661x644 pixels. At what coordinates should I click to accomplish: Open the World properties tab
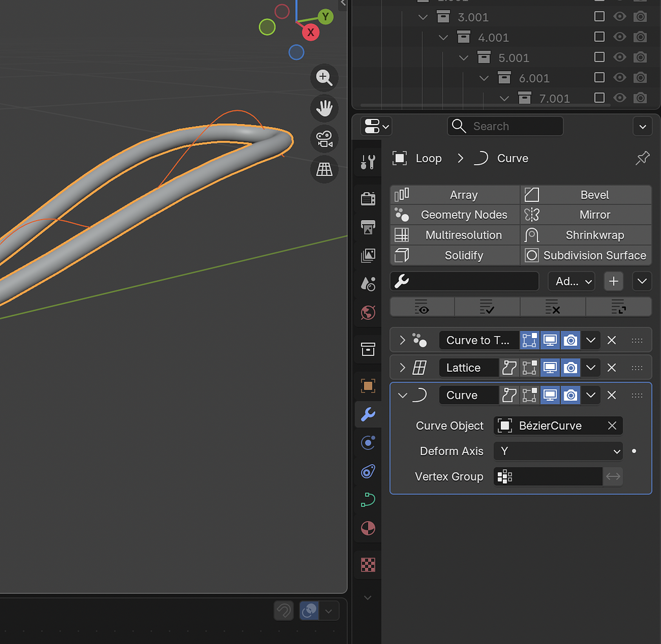tap(368, 313)
